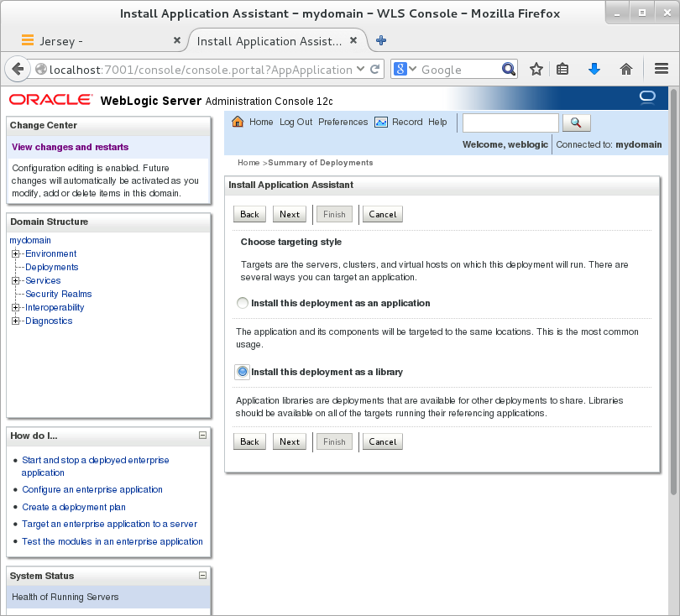
Task: Open the Interoperability tree link
Action: (x=55, y=307)
